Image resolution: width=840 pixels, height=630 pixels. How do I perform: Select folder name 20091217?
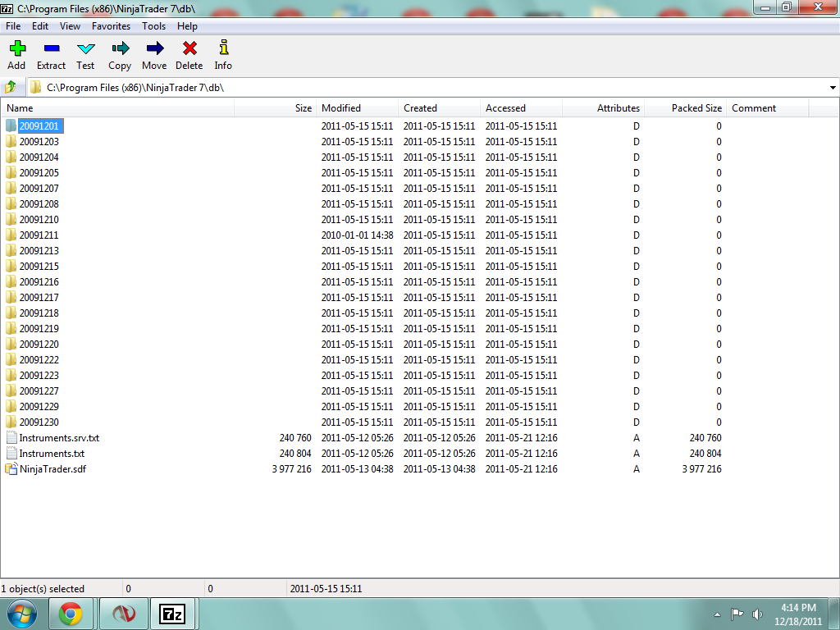39,297
